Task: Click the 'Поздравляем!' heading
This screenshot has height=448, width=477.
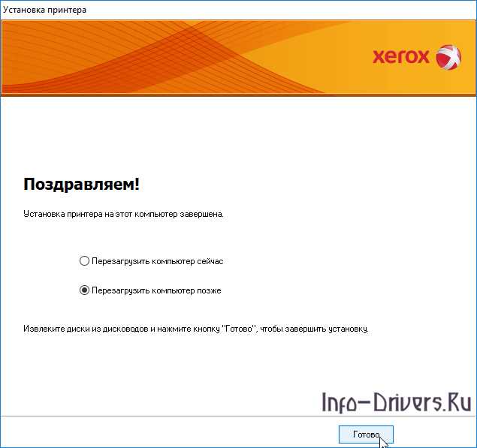Action: (82, 184)
